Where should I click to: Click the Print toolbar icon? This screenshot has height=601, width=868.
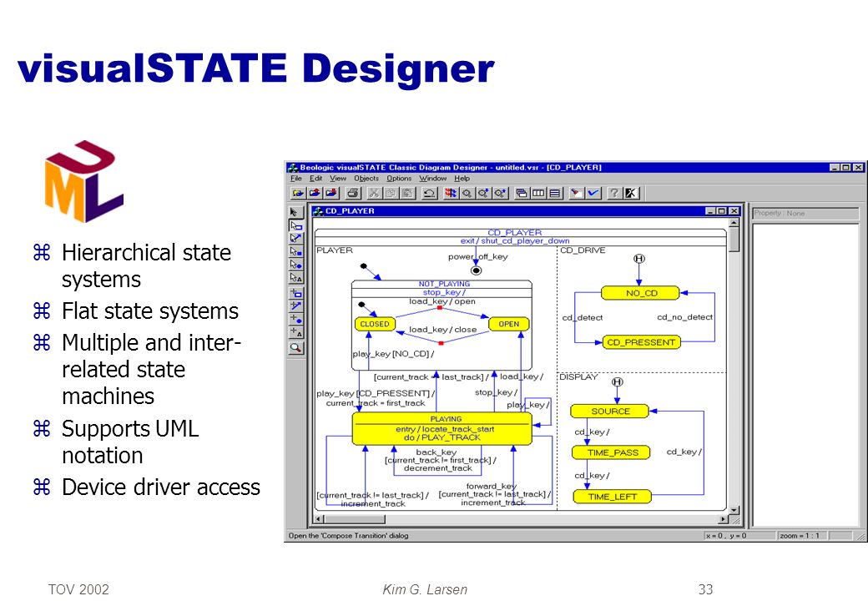353,193
